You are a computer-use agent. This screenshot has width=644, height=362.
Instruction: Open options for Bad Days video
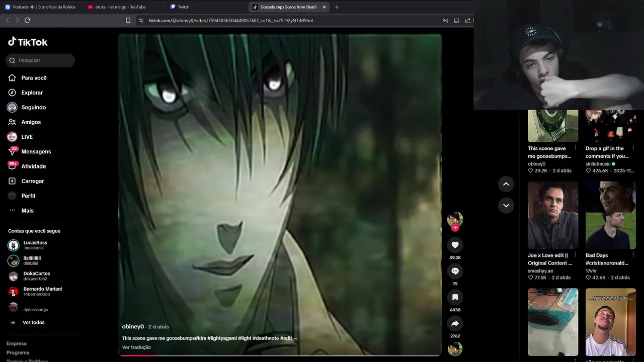point(633,255)
